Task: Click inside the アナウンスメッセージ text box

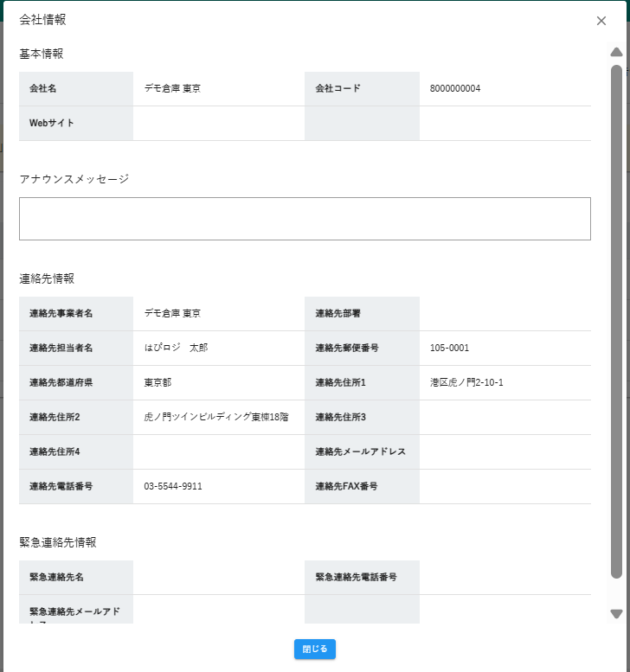Action: click(x=305, y=219)
